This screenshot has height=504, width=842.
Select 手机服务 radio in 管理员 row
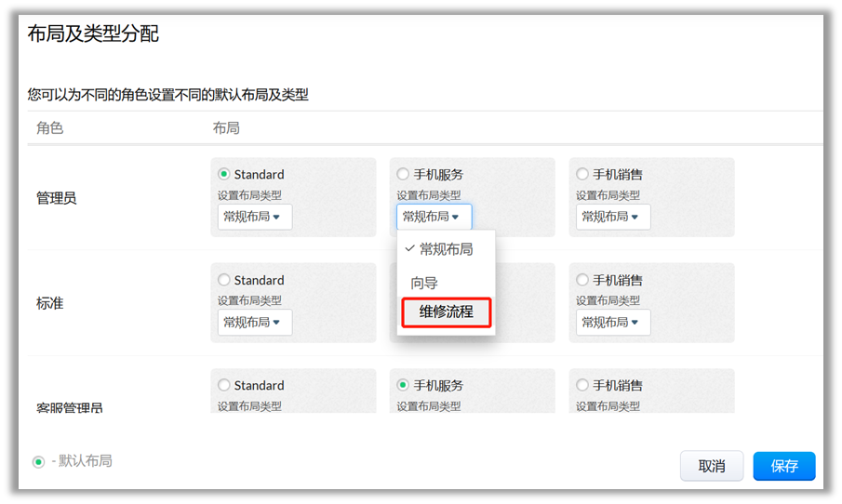[x=403, y=174]
